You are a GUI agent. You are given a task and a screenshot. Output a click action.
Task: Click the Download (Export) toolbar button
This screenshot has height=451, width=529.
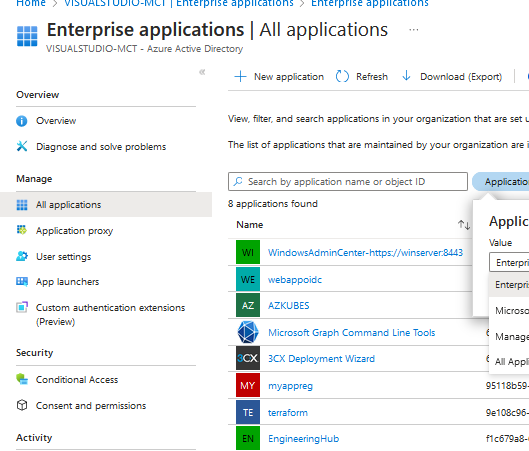[x=452, y=77]
